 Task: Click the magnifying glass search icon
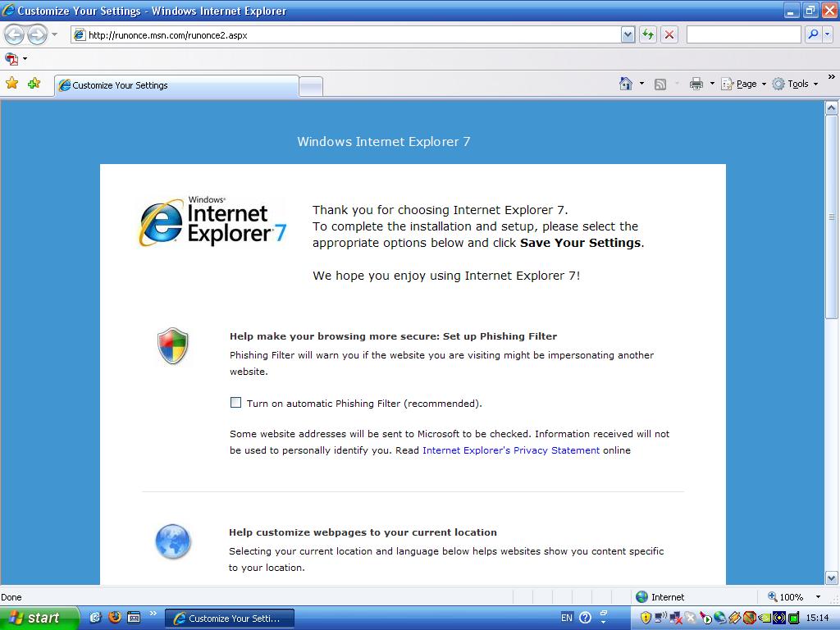pos(813,34)
